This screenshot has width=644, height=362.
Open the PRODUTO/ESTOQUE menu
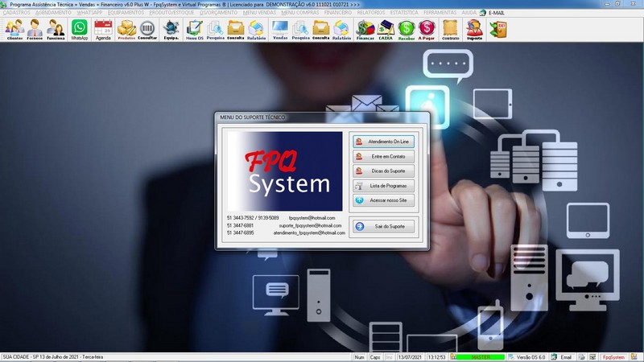coord(171,13)
